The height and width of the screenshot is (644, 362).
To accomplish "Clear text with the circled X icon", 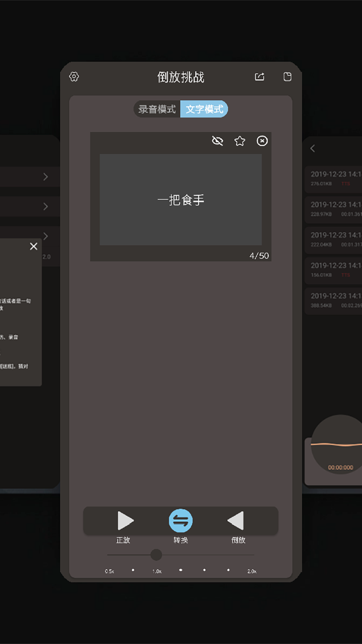I will point(262,141).
